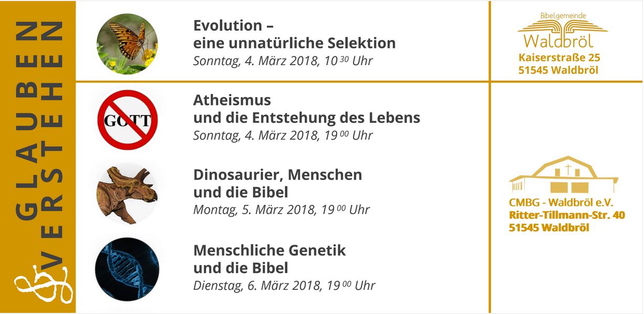Open the Atheismus lecture heading

coord(306,108)
